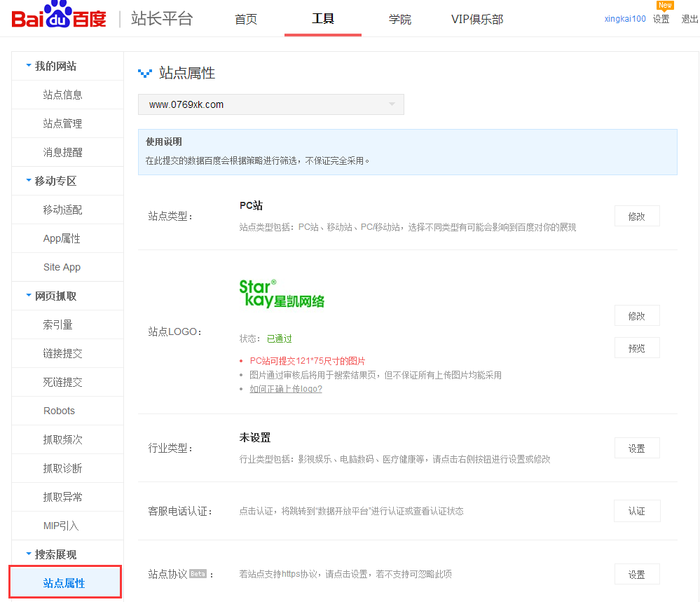Screen dimensions: 700x602
Task: Open the 学院 tab
Action: [x=400, y=19]
